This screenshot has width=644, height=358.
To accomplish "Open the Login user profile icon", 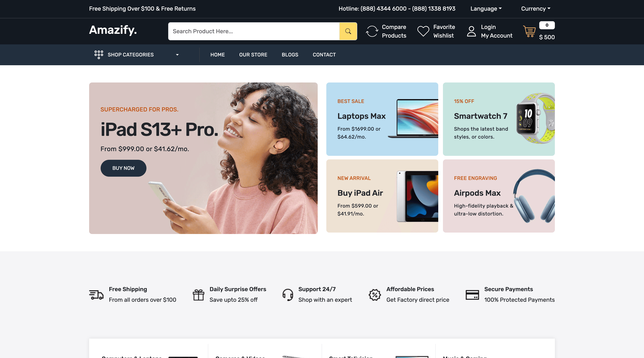I will coord(471,31).
